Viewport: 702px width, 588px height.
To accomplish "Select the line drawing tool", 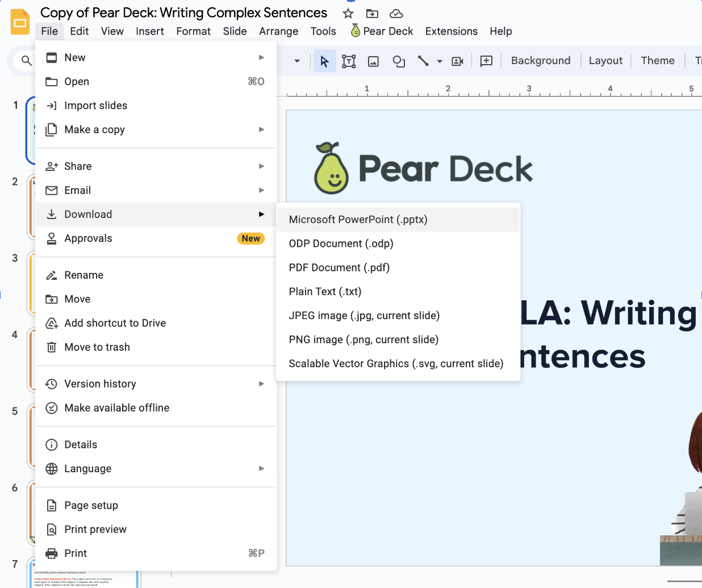I will [423, 60].
